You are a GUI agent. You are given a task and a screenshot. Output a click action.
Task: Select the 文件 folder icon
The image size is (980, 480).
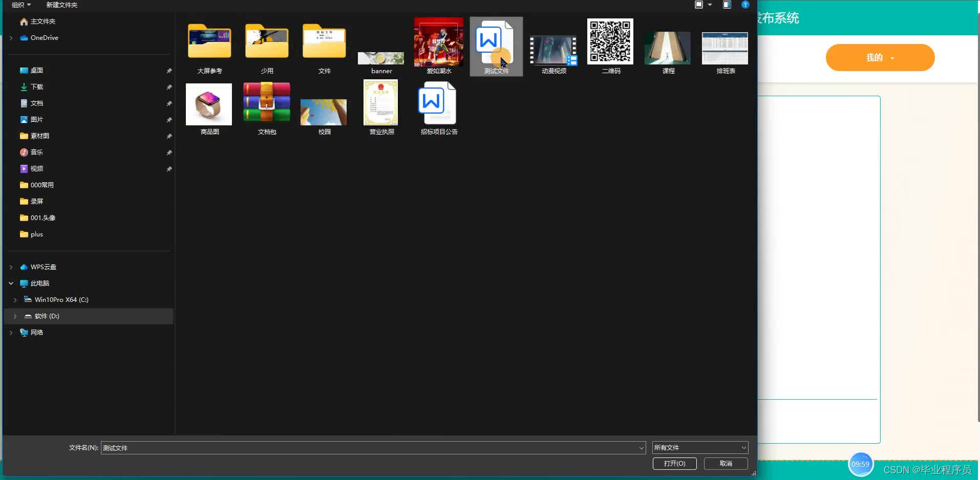coord(324,42)
